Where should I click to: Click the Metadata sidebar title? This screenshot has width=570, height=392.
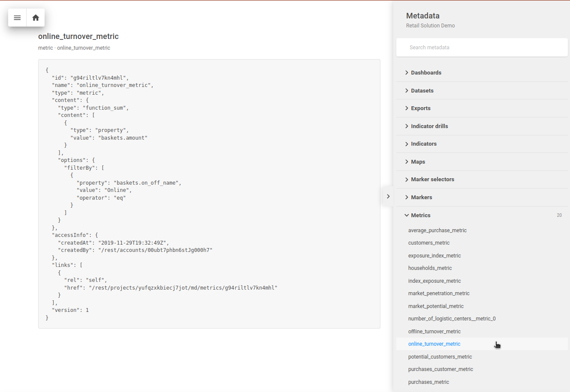[423, 16]
